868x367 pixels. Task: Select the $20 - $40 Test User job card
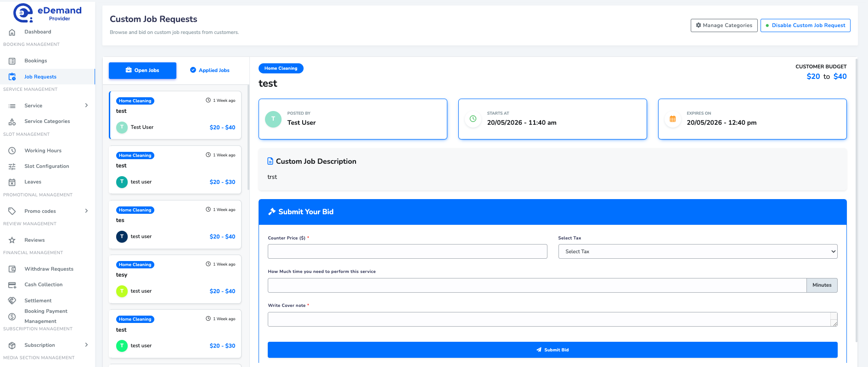click(175, 115)
